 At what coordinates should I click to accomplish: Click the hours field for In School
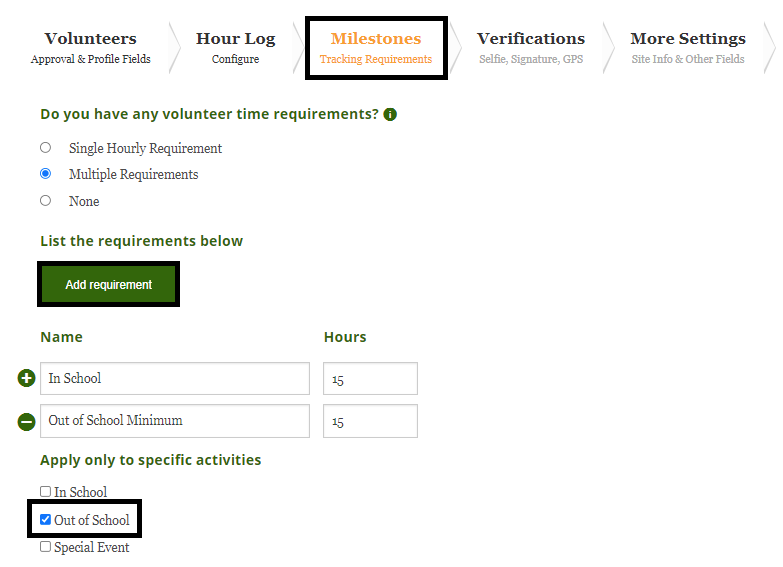pos(370,379)
